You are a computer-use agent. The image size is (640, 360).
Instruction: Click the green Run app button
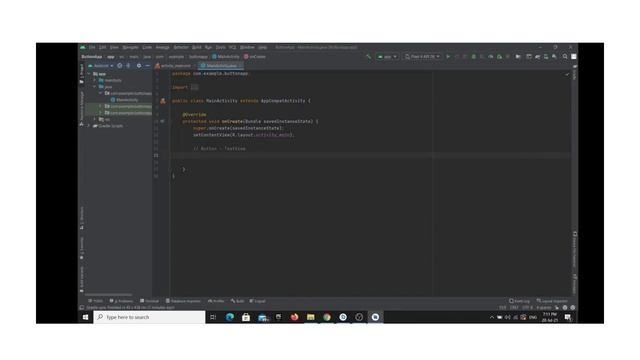point(448,57)
